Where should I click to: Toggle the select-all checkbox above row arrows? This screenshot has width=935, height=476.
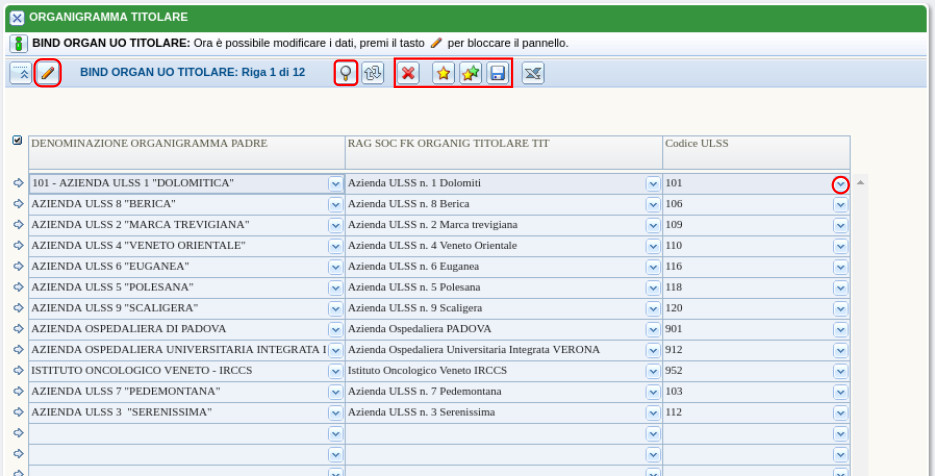(17, 141)
